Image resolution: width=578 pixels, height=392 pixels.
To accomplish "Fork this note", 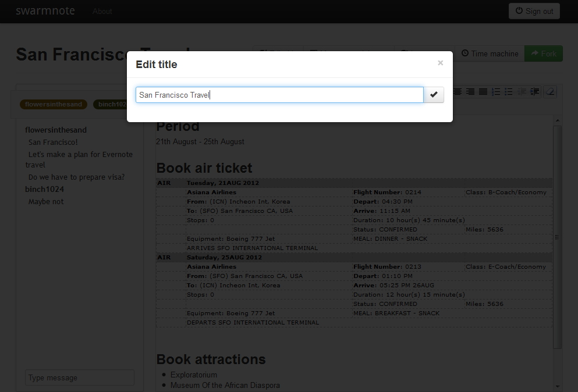I will tap(543, 54).
